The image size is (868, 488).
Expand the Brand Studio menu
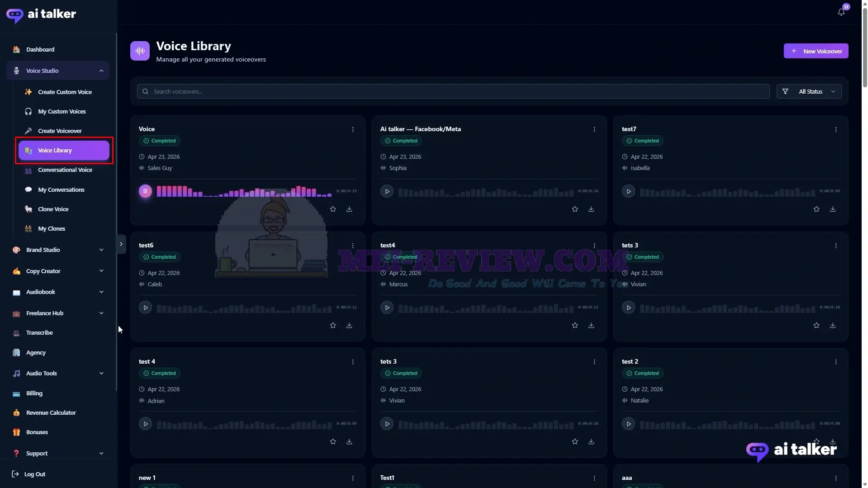pos(58,250)
